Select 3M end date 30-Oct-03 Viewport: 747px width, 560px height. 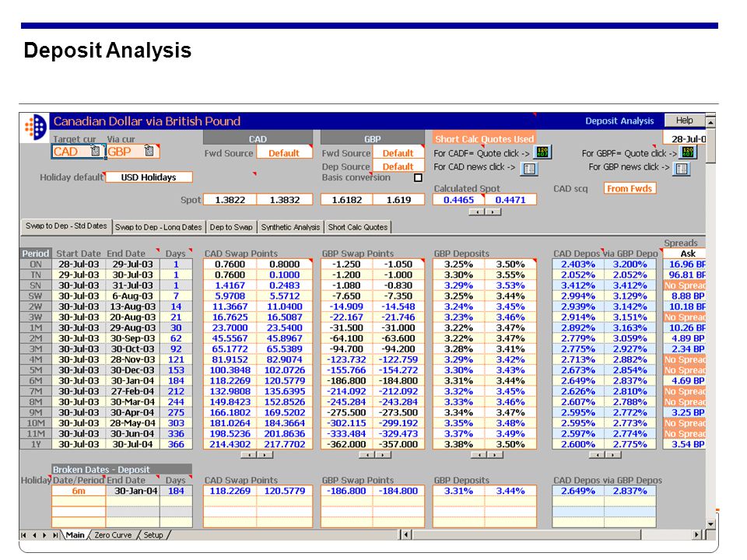pos(132,349)
